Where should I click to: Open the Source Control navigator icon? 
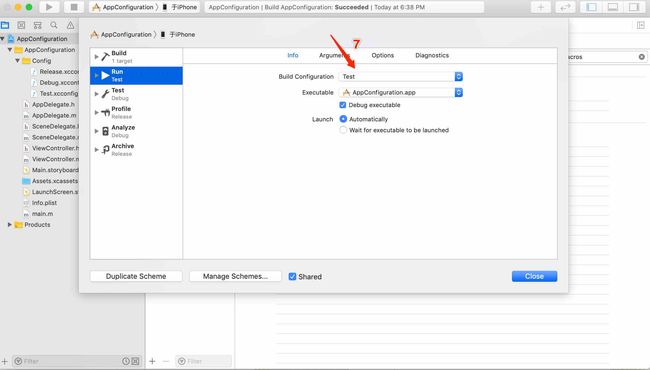point(22,25)
